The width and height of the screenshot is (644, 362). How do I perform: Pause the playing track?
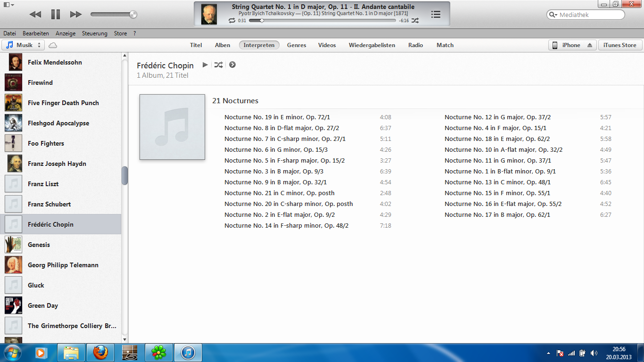[x=56, y=15]
